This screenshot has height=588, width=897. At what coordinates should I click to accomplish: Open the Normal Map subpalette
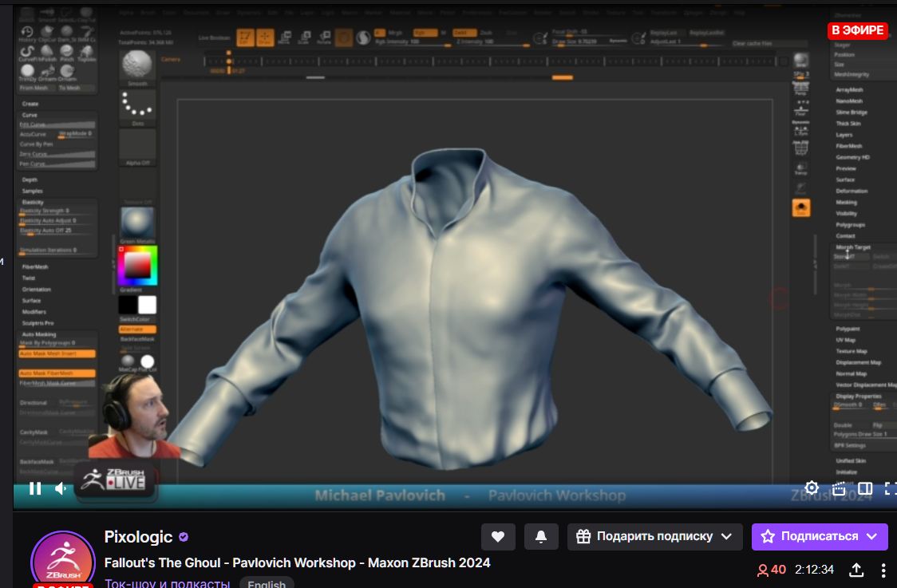coord(852,374)
